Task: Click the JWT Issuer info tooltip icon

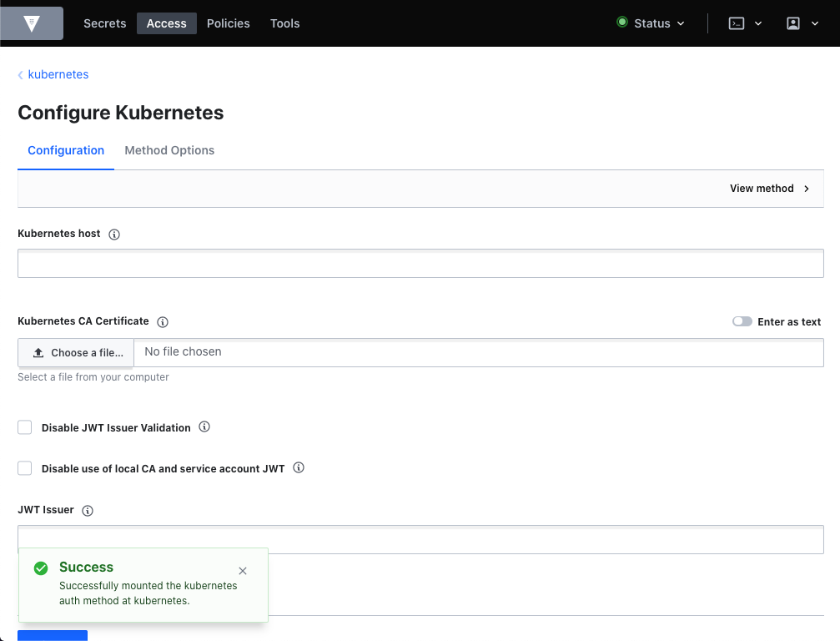Action: click(x=88, y=510)
